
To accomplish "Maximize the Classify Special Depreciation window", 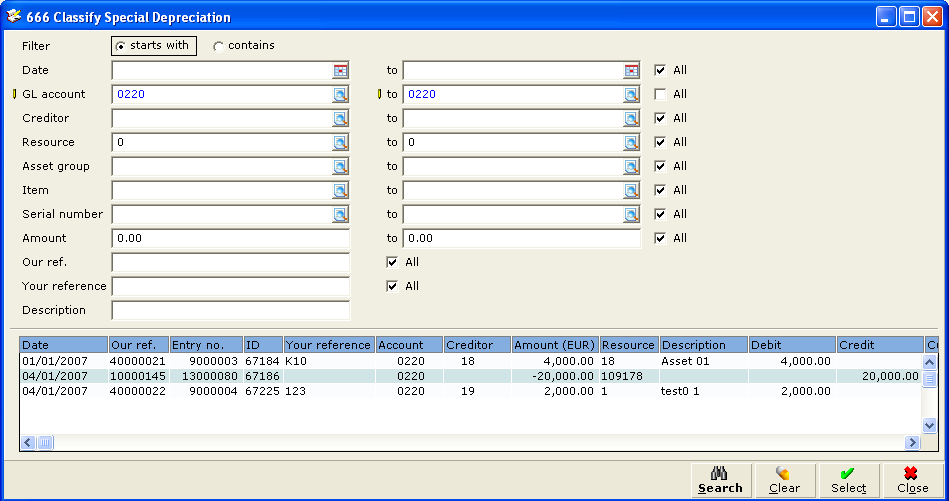I will point(909,16).
